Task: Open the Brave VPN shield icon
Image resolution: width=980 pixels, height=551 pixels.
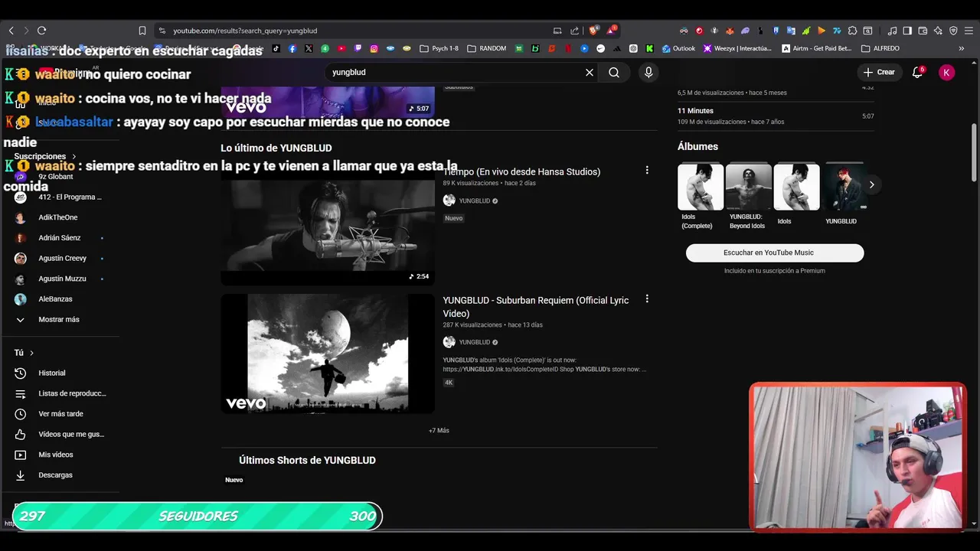Action: click(x=953, y=31)
